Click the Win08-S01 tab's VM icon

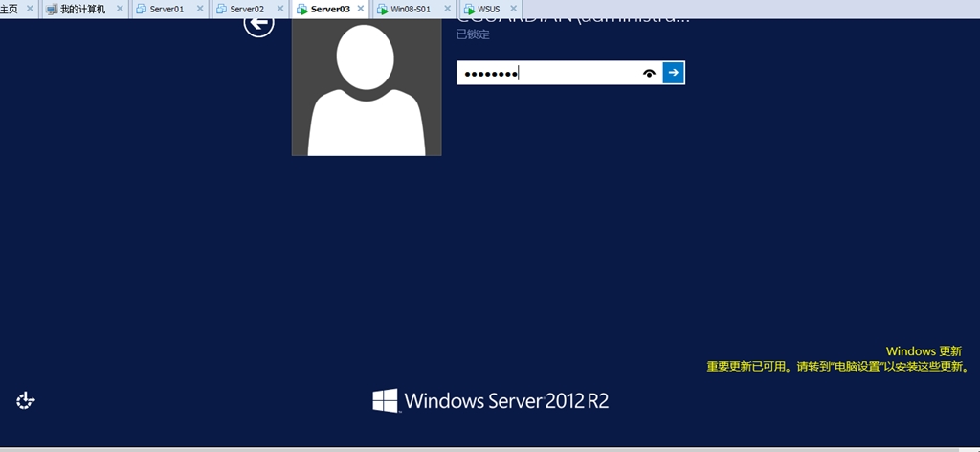[x=382, y=10]
